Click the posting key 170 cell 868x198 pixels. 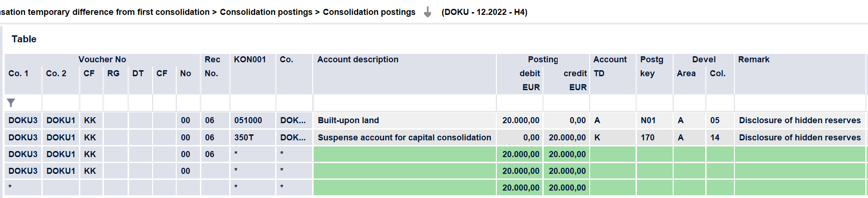(x=655, y=138)
